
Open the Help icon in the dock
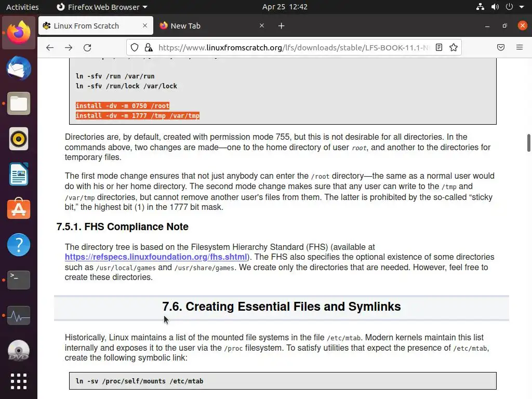(19, 245)
